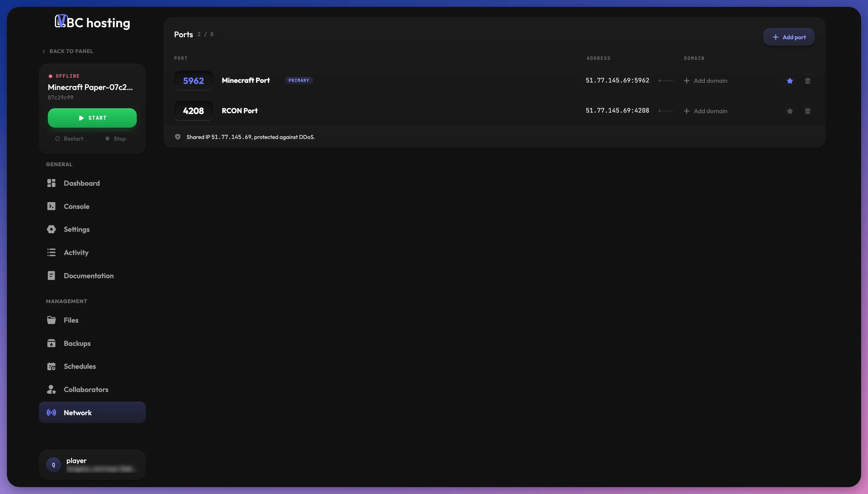Click the shared IP 51.77.145.69 text
The width and height of the screenshot is (868, 494).
(231, 137)
